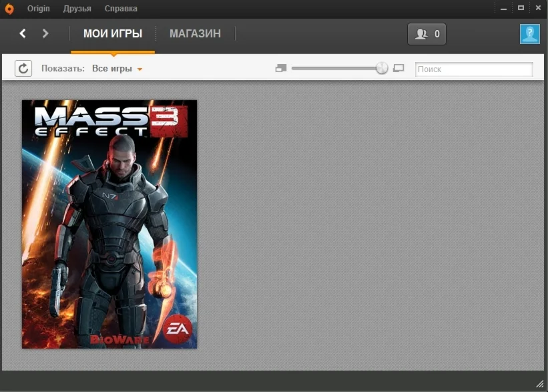The image size is (548, 392).
Task: Click inside the Поиск search field
Action: [474, 69]
